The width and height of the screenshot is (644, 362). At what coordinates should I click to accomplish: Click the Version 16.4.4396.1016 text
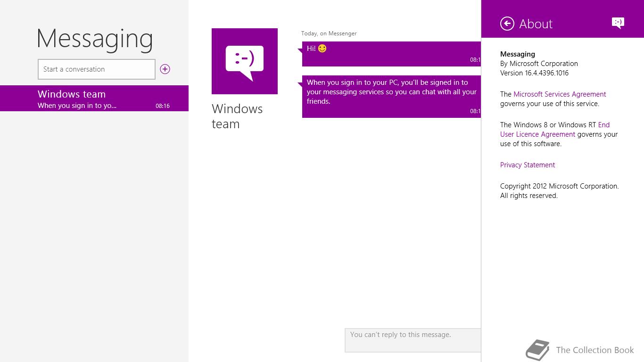click(x=534, y=73)
